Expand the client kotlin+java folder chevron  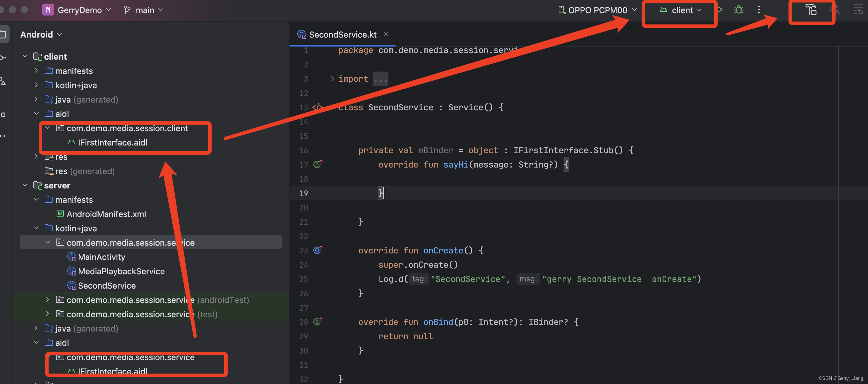(x=36, y=85)
